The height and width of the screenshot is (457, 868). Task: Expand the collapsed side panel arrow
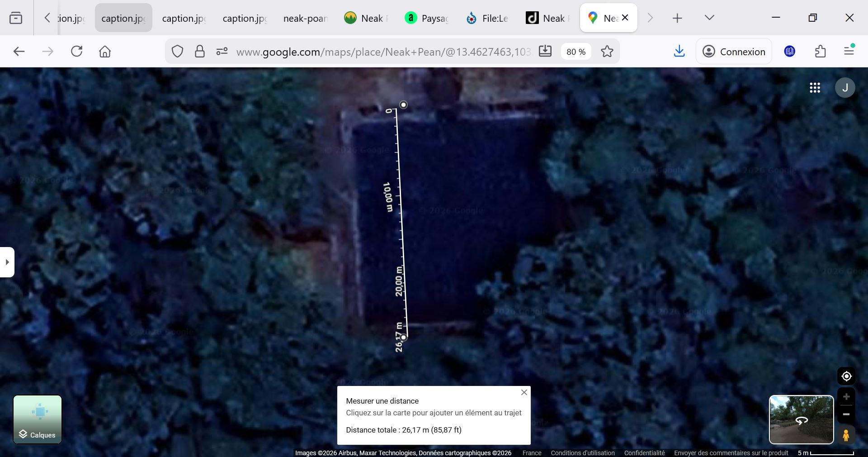pyautogui.click(x=7, y=262)
